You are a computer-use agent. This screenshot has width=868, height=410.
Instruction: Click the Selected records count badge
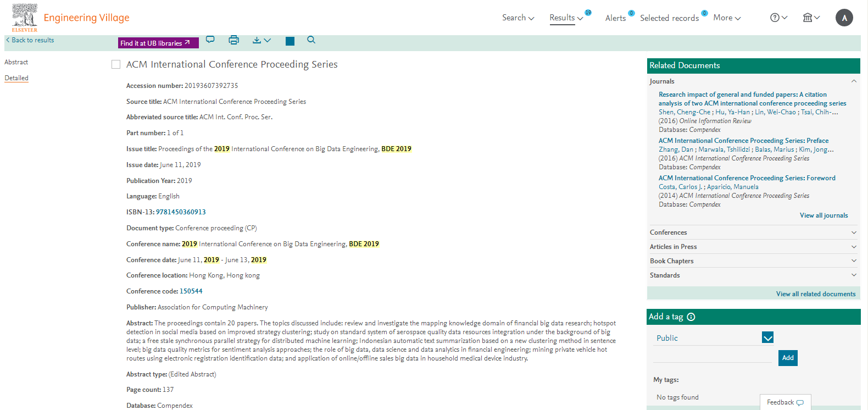click(x=704, y=13)
